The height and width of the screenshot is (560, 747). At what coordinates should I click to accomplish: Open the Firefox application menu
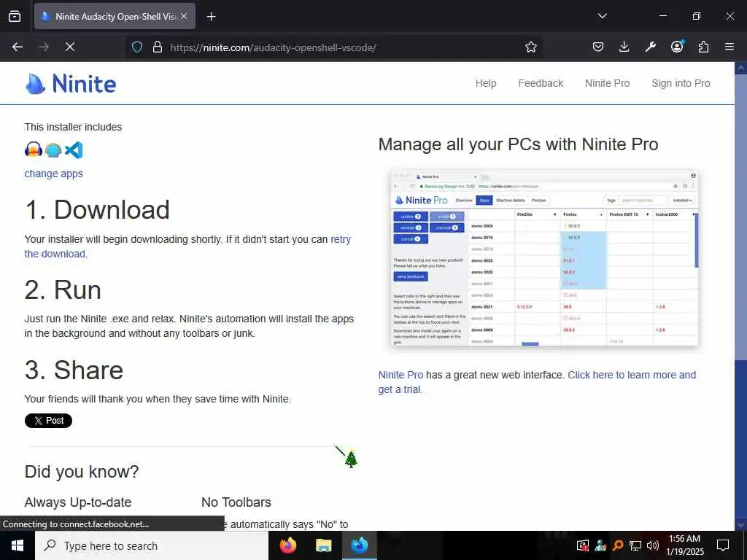click(729, 47)
